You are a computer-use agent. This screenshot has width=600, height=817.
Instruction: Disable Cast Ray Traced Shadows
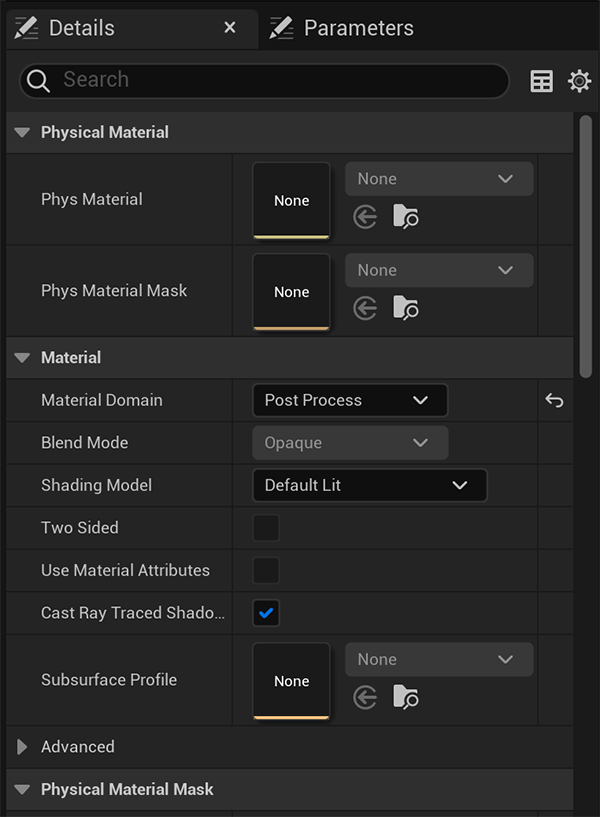266,613
